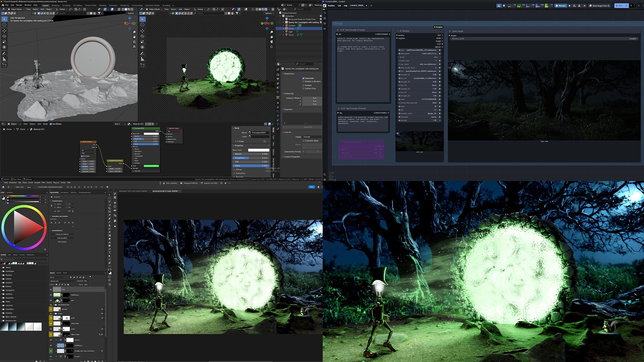Select the Photoshop Type tool
Screen dimensions: 644x362
click(109, 252)
